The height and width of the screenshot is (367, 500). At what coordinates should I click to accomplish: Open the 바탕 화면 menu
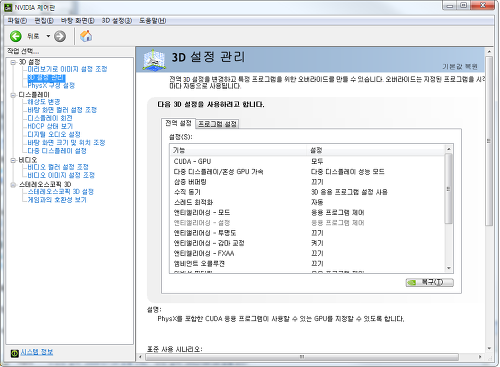click(77, 21)
